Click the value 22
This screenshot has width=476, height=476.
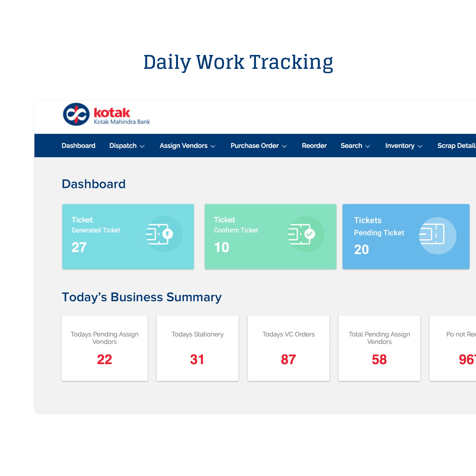click(x=104, y=360)
